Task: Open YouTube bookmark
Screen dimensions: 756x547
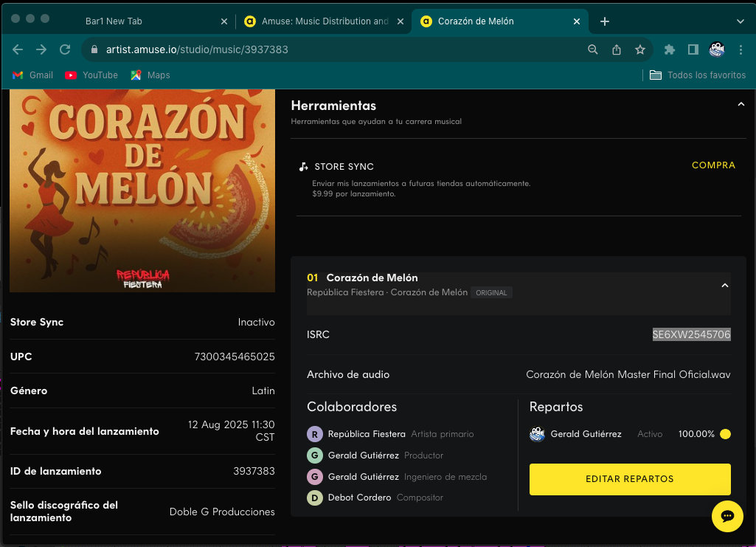Action: [91, 75]
